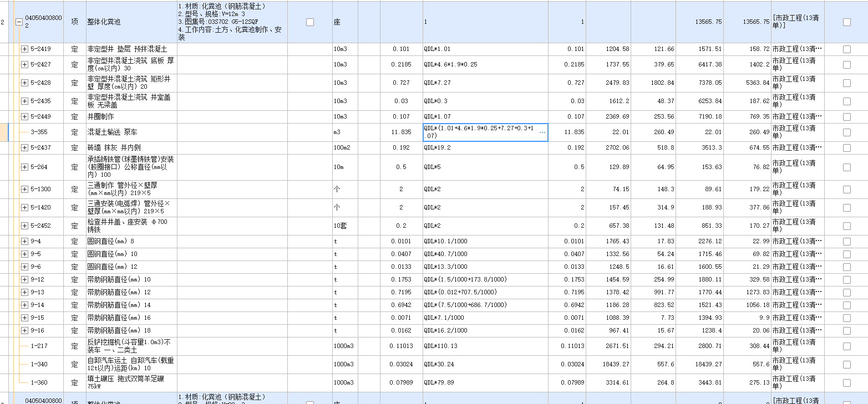Select quantity value 11.835 next to unit m3
Screen dimensions: 868x404
click(x=400, y=132)
